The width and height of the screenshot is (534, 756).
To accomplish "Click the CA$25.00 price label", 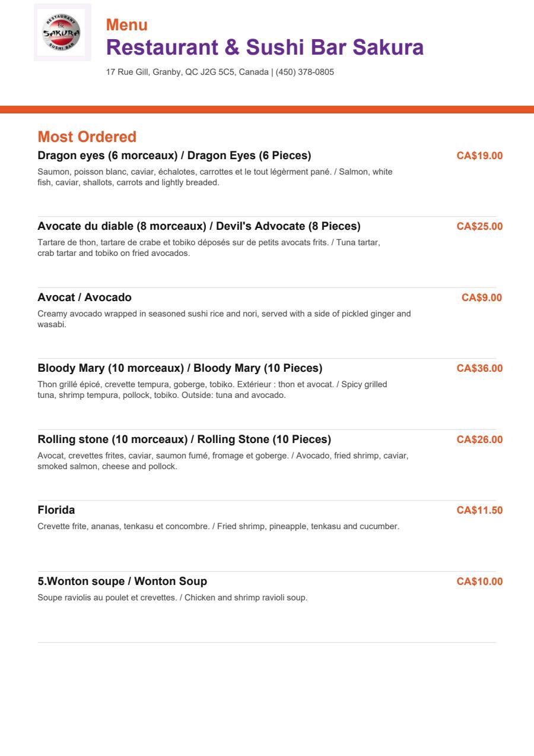I will pos(479,226).
